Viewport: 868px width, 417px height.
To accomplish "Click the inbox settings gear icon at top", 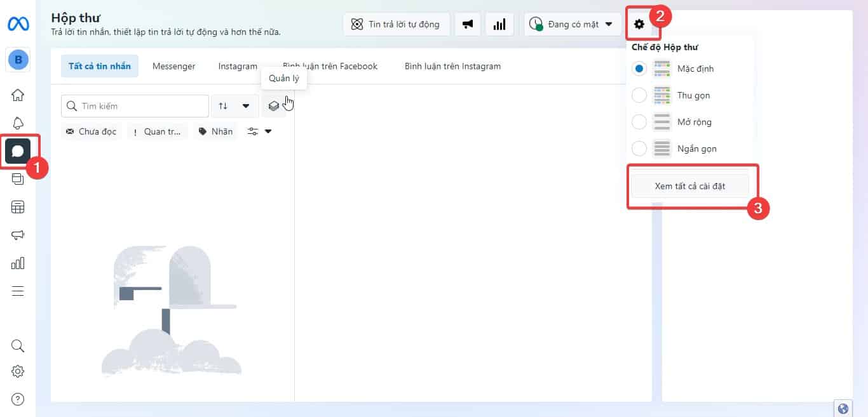I will pos(639,24).
